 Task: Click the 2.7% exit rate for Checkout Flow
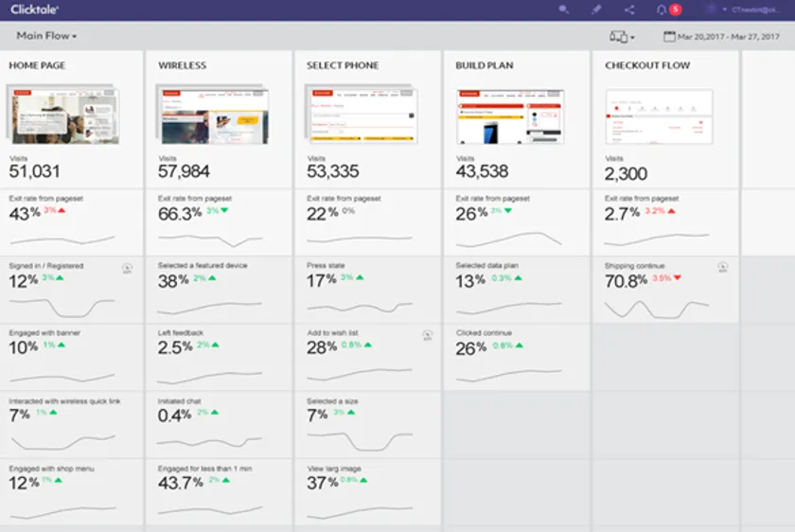[x=622, y=214]
